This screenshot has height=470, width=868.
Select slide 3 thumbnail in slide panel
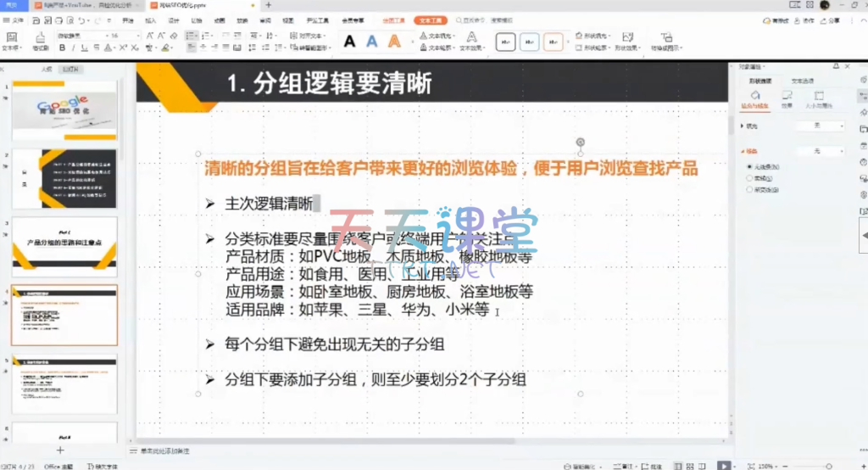(64, 245)
